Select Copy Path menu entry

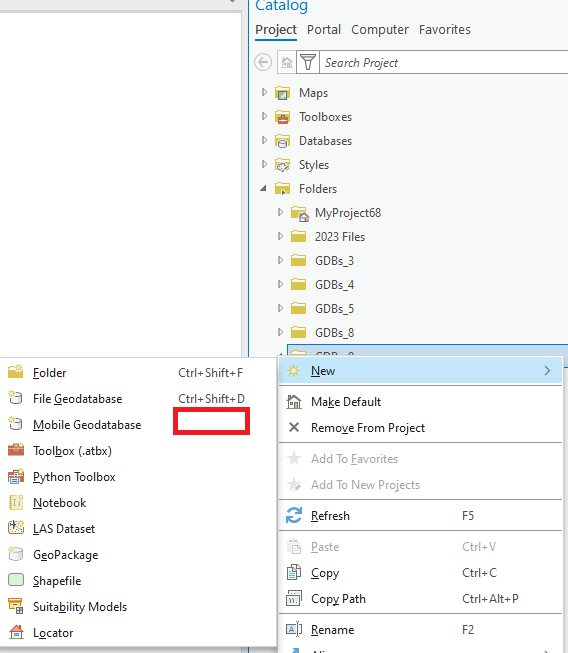click(x=421, y=598)
